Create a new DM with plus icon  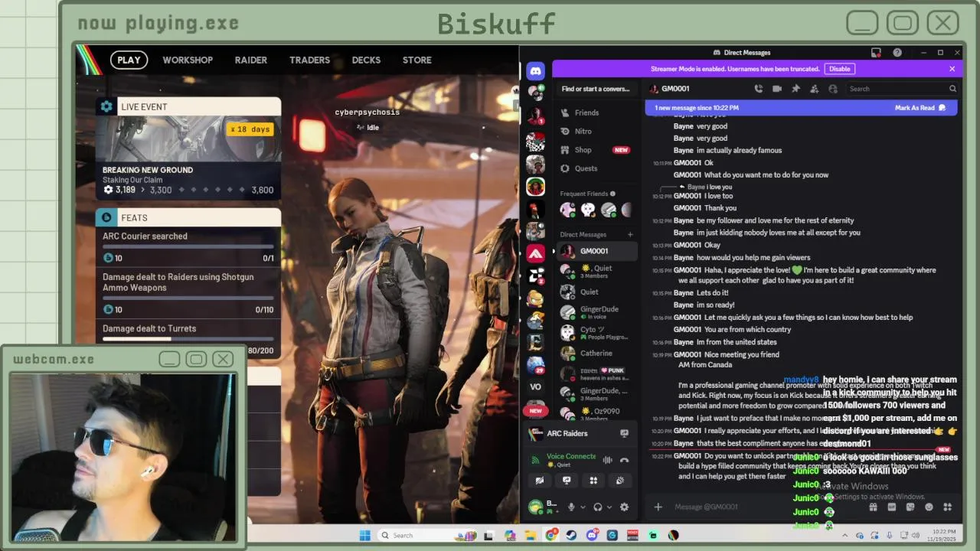(630, 235)
